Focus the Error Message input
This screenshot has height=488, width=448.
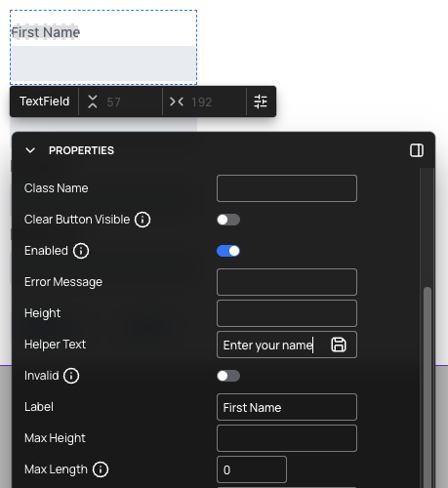pos(287,282)
